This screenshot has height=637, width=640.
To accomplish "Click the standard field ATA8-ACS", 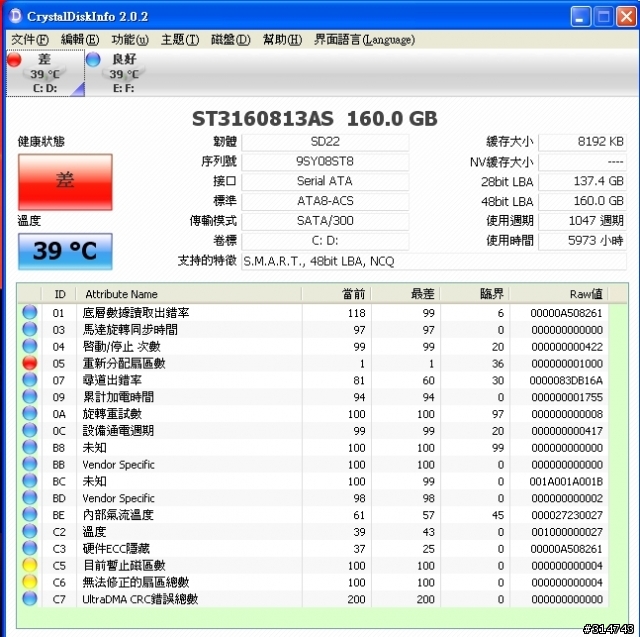I will tap(325, 201).
